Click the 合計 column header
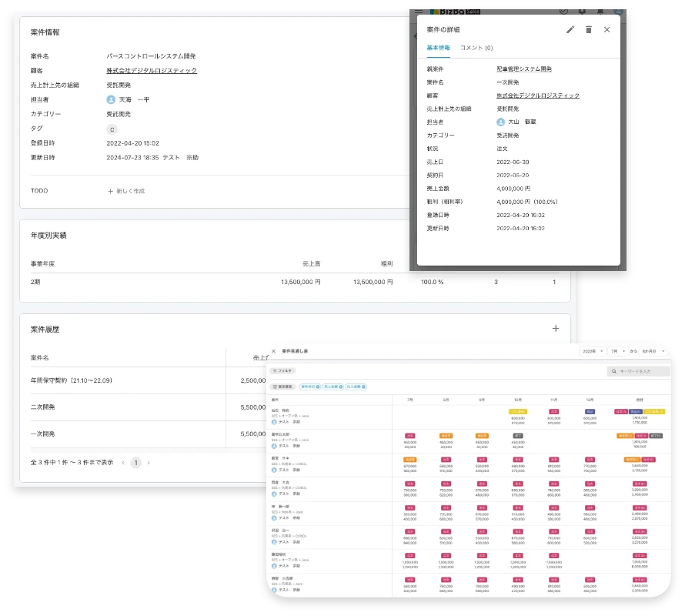 pos(640,400)
